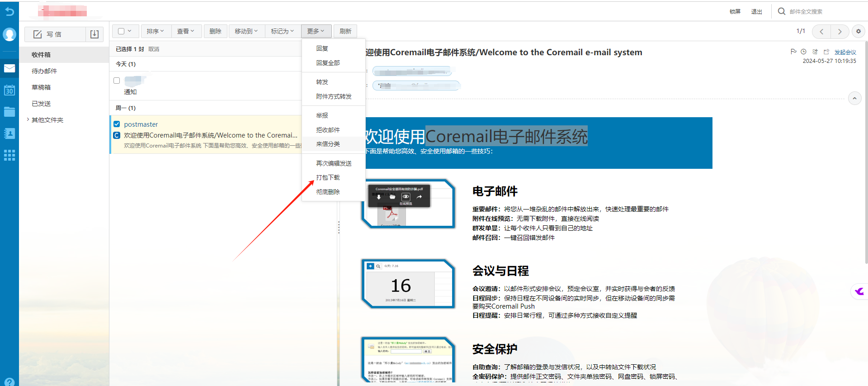Open the user avatar profile
The height and width of the screenshot is (386, 868).
click(9, 34)
